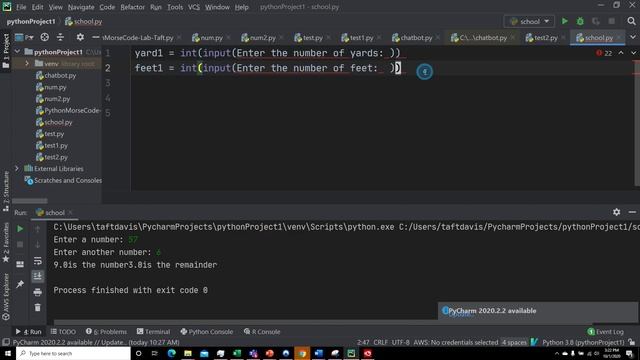Toggle scroll to end in Run console

click(38, 276)
